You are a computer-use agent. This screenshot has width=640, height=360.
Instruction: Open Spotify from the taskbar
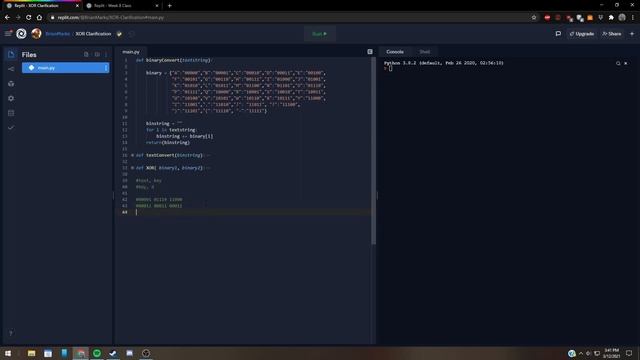click(x=97, y=353)
